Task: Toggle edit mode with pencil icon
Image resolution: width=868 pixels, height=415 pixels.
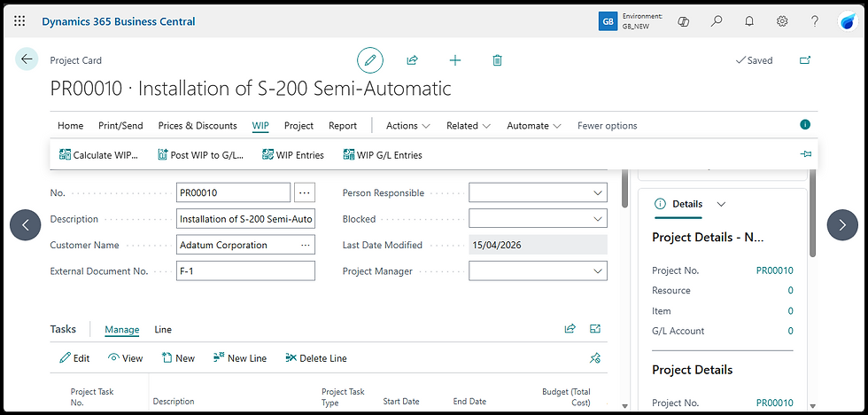Action: point(370,60)
